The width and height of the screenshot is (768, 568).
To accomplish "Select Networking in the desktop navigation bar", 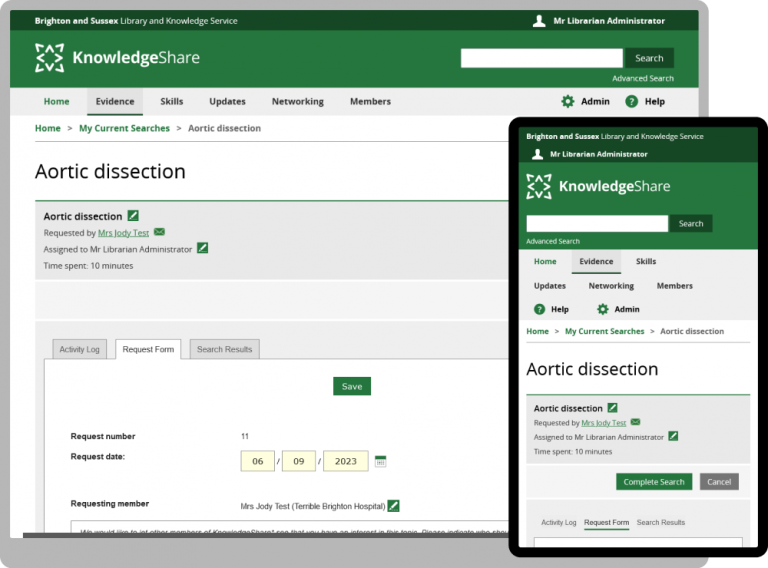I will (x=297, y=101).
